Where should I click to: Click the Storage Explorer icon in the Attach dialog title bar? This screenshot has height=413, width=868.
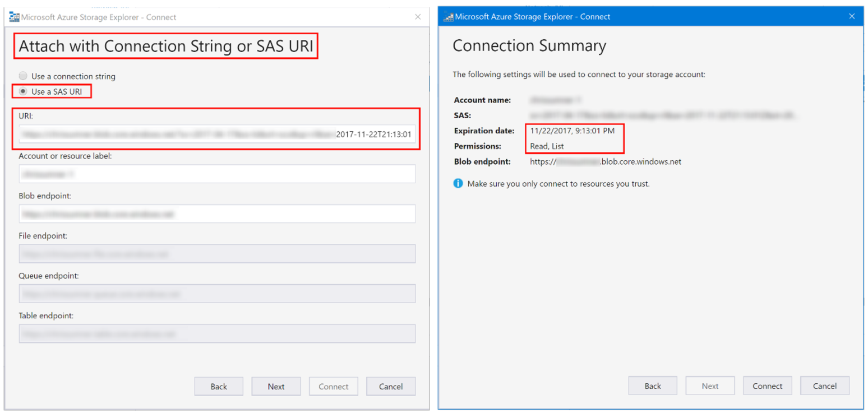tap(15, 17)
